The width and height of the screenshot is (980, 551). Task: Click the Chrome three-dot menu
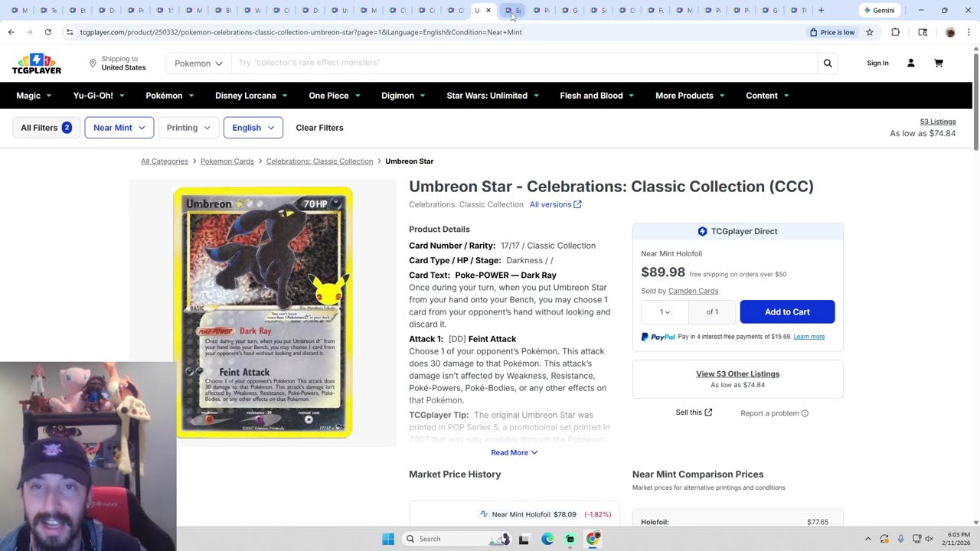(969, 32)
